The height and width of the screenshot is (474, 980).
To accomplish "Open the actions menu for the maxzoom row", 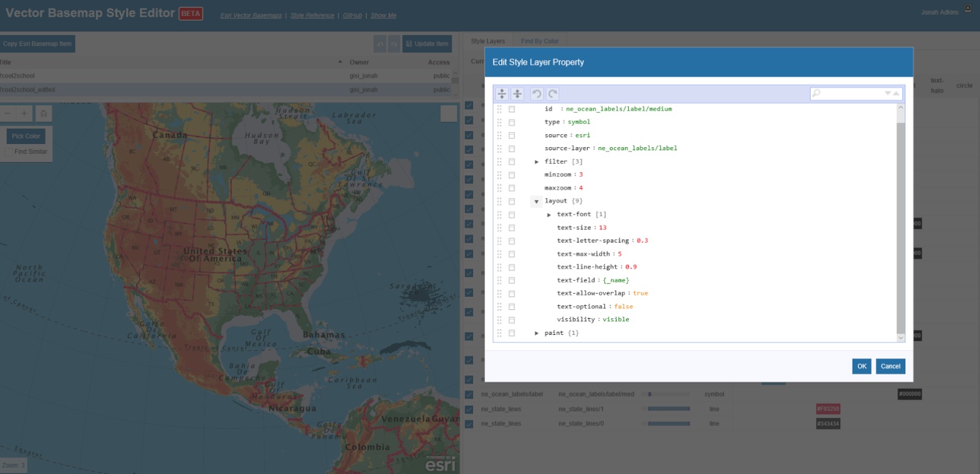I will point(512,188).
